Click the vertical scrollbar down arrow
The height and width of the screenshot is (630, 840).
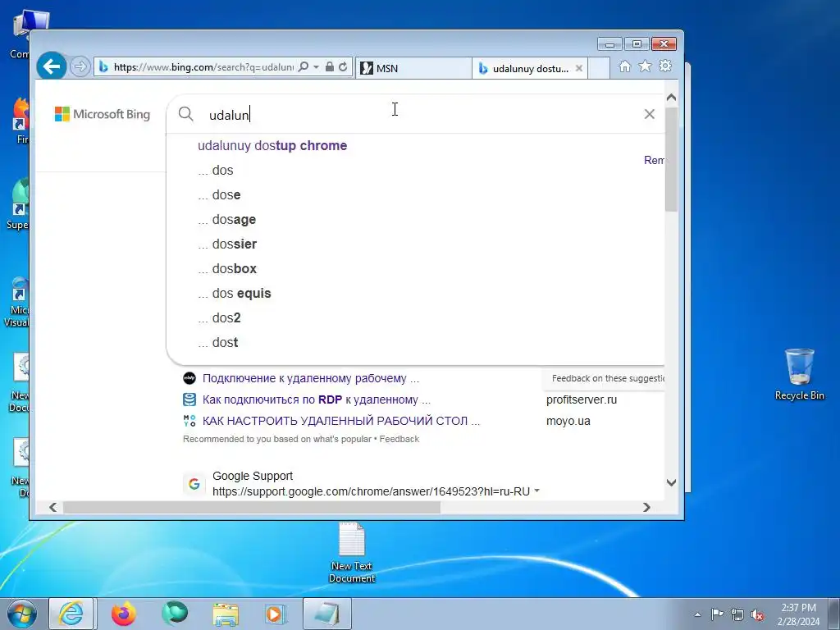(x=671, y=482)
